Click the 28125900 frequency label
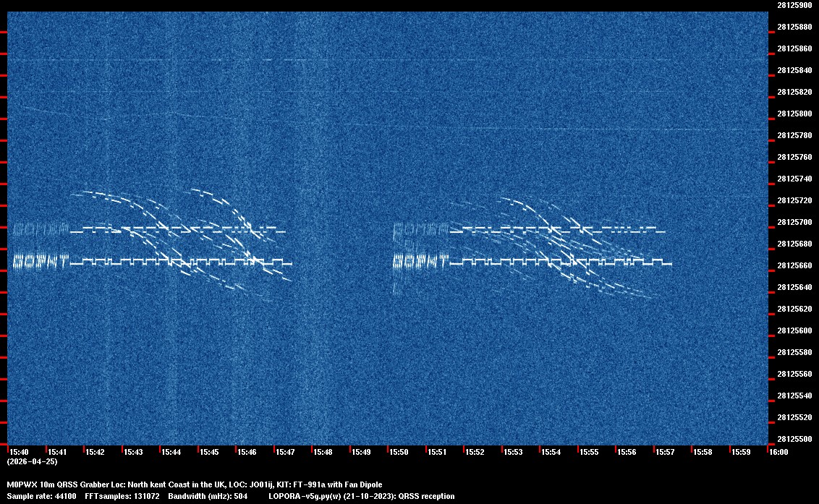The image size is (819, 504). [794, 5]
